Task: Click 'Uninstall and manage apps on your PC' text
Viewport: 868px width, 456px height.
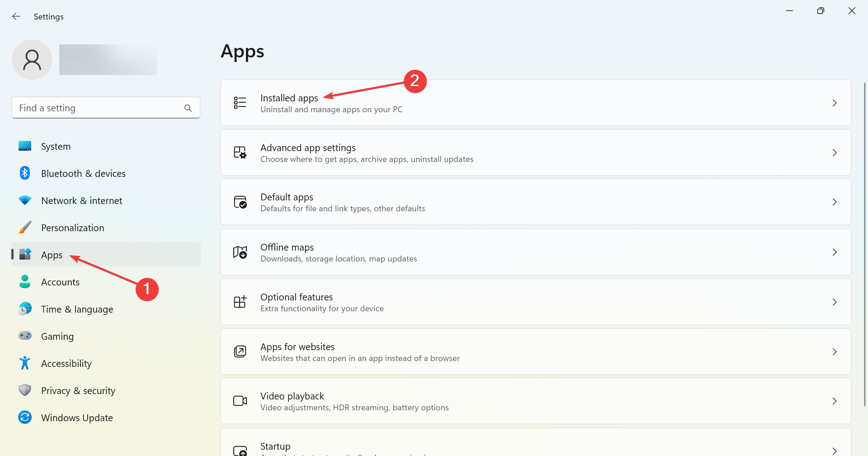Action: (x=331, y=109)
